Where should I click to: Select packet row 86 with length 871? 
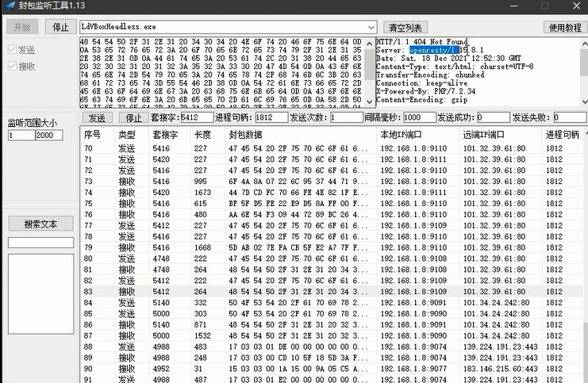(332, 324)
